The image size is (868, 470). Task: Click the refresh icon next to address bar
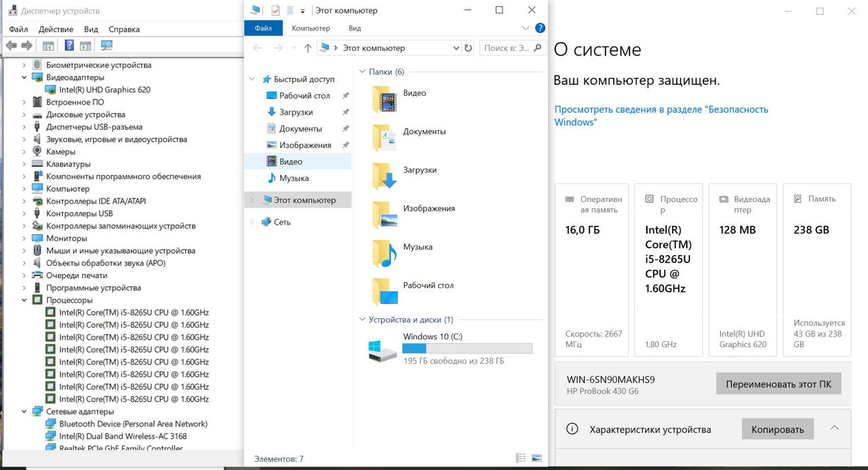468,48
